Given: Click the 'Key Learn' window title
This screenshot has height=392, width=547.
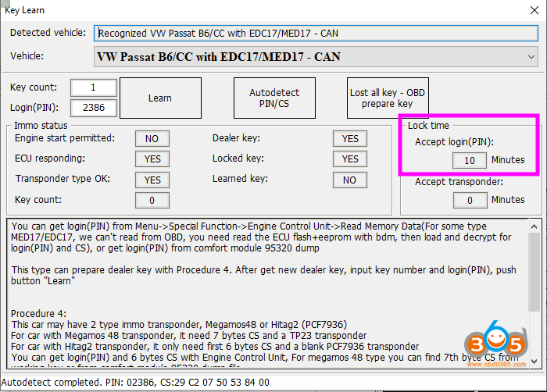Looking at the screenshot, I should (24, 10).
